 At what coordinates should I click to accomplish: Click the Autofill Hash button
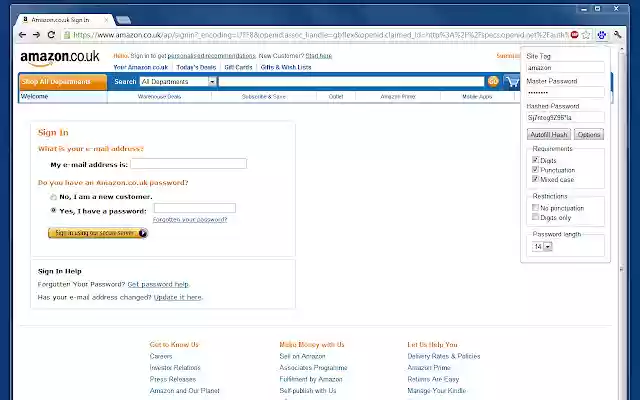tap(549, 134)
